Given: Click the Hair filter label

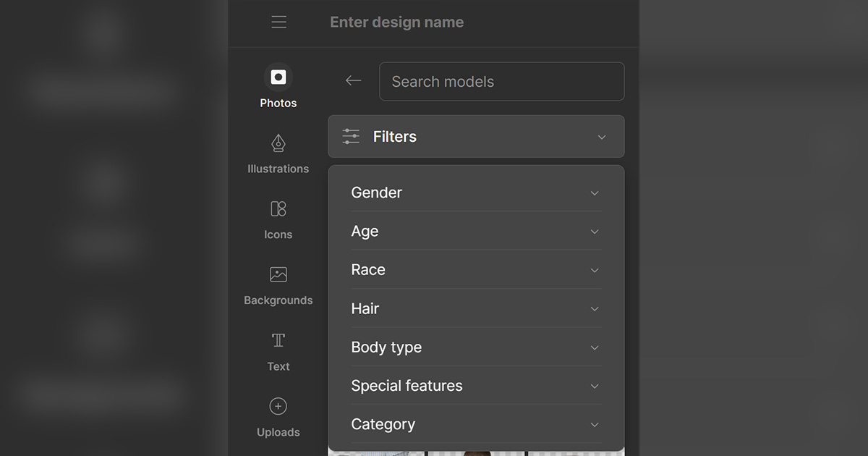Looking at the screenshot, I should [x=365, y=308].
